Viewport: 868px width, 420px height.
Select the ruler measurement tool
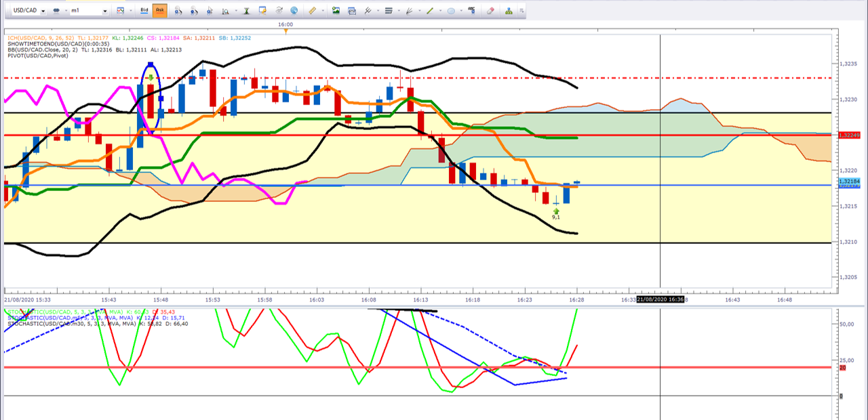tap(312, 11)
